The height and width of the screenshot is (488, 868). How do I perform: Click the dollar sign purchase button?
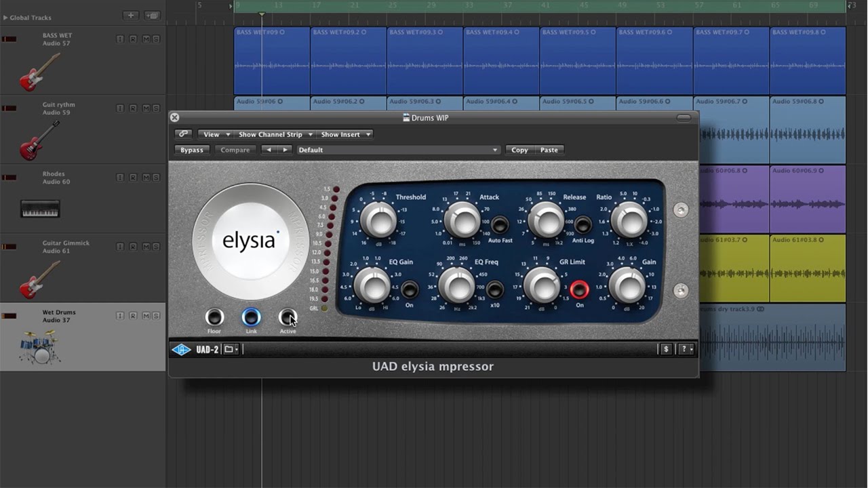point(666,349)
